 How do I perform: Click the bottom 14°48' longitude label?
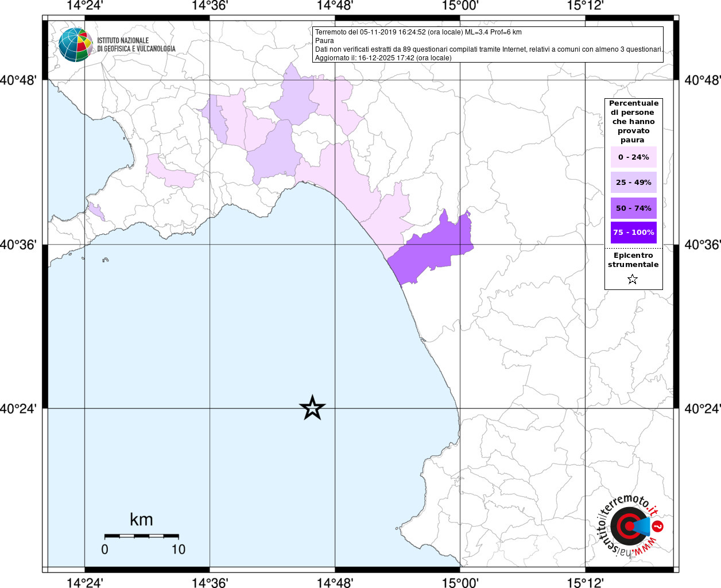coord(335,582)
